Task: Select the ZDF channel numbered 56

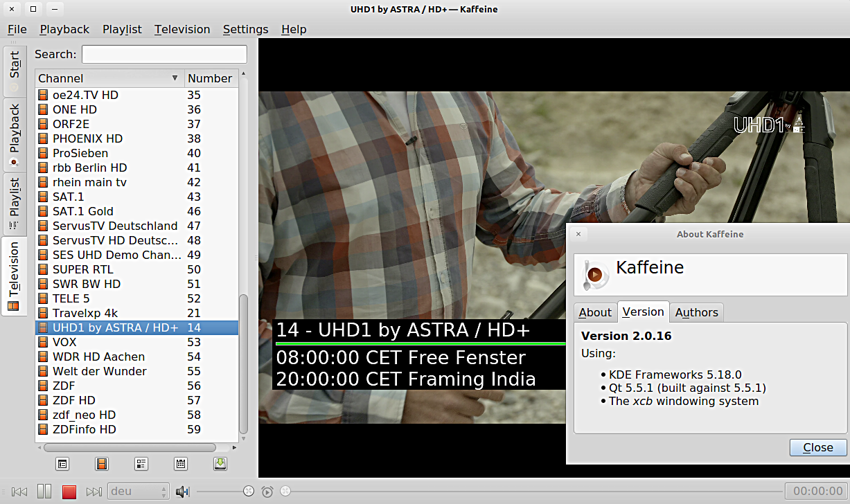Action: 136,386
